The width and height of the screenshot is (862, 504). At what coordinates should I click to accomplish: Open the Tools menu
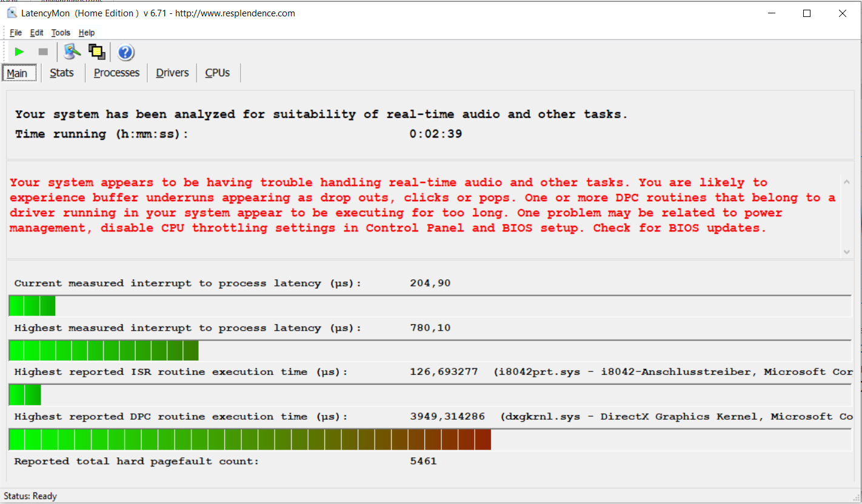pyautogui.click(x=61, y=33)
